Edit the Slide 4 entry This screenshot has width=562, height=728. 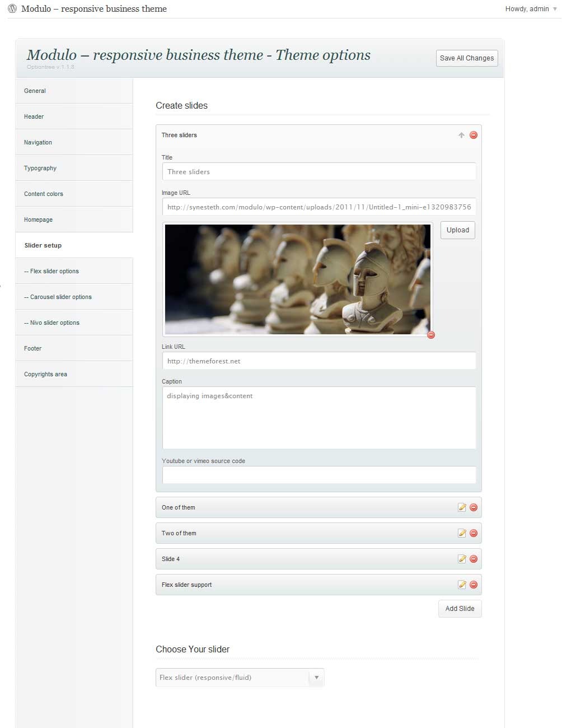[x=462, y=559]
